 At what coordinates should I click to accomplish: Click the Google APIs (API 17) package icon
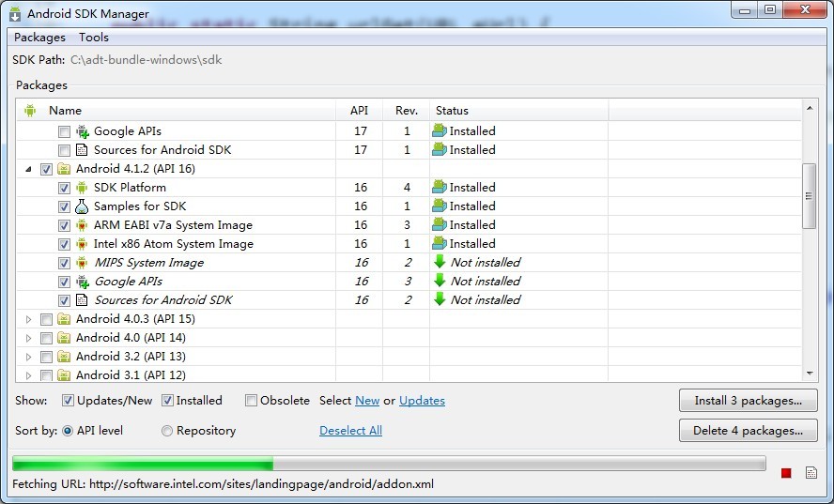click(x=82, y=131)
